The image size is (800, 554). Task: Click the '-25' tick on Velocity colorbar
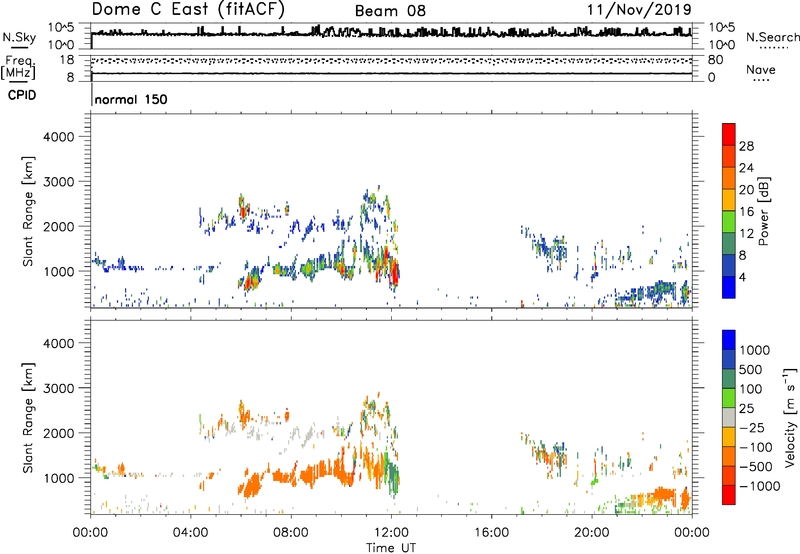[x=752, y=427]
